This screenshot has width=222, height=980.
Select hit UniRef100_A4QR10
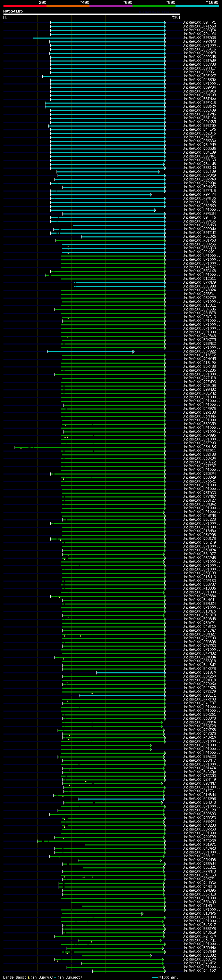199,737
